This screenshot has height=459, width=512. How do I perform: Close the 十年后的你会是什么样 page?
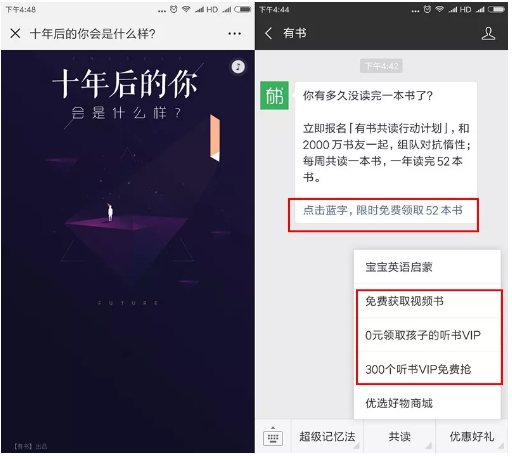click(15, 33)
